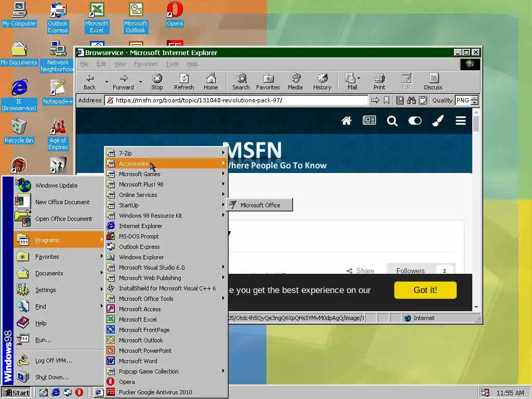This screenshot has width=532, height=399.
Task: Click the Start button
Action: [x=16, y=393]
